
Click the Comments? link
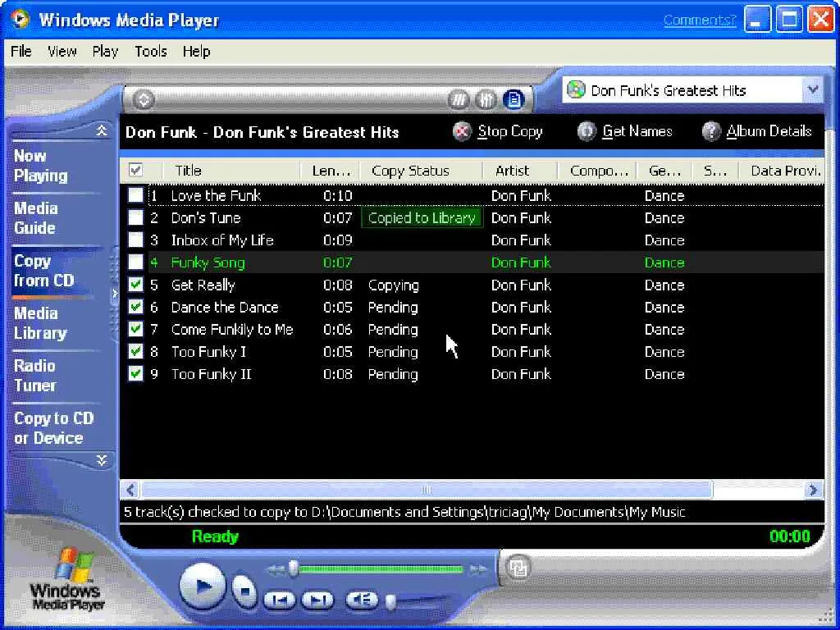pyautogui.click(x=700, y=21)
